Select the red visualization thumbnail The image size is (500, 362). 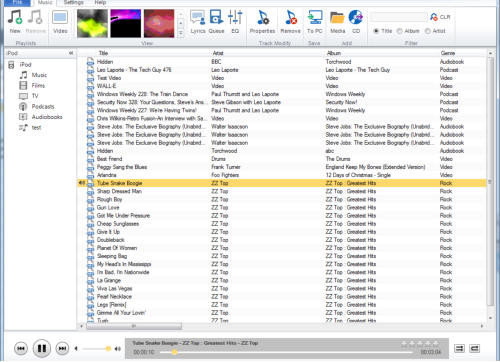coord(159,23)
